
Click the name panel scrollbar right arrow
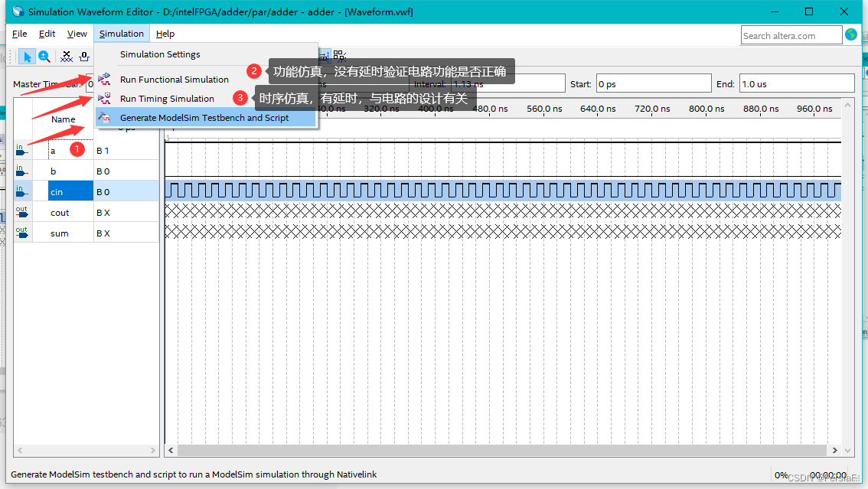point(153,450)
